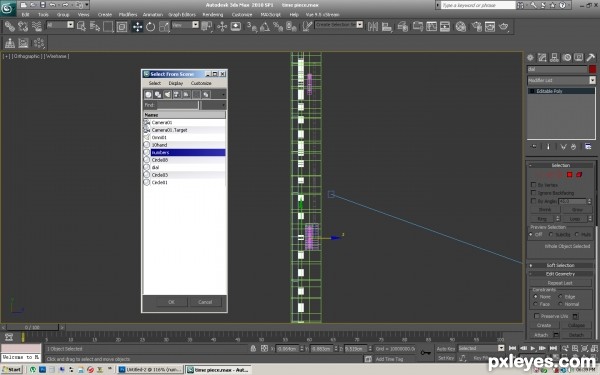
Task: Select Preview Selection Multi radio
Action: [577, 234]
